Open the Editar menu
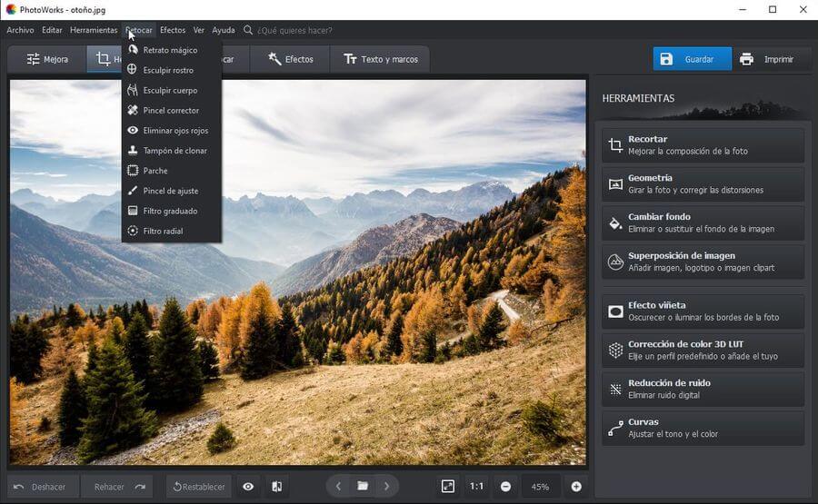818x504 pixels. click(52, 30)
